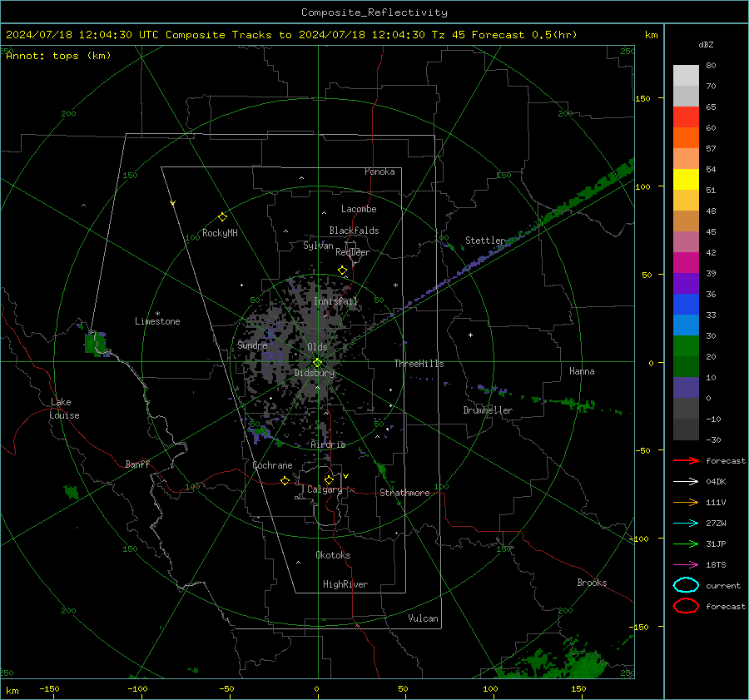Select the light grey 70-80 dBZ swatch
The height and width of the screenshot is (700, 749).
point(686,76)
